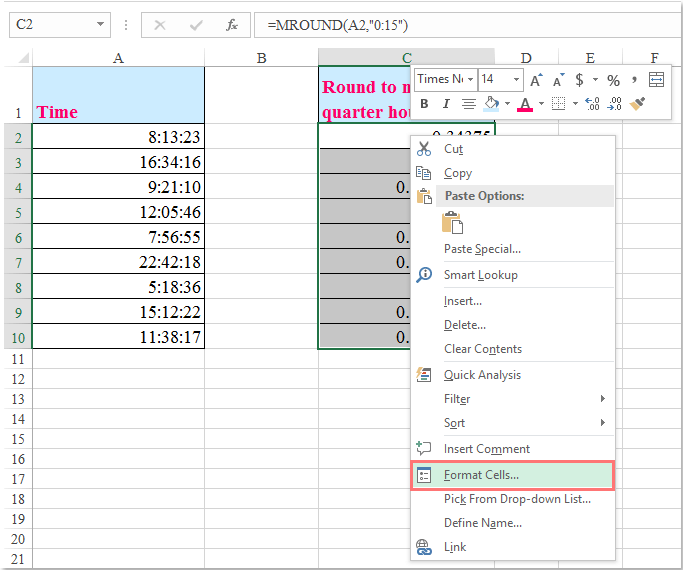
Task: Click the Insert Function fx icon
Action: 232,25
